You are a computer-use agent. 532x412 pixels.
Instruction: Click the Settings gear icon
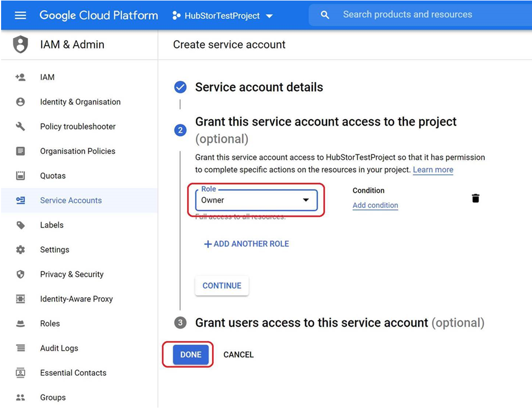point(20,249)
